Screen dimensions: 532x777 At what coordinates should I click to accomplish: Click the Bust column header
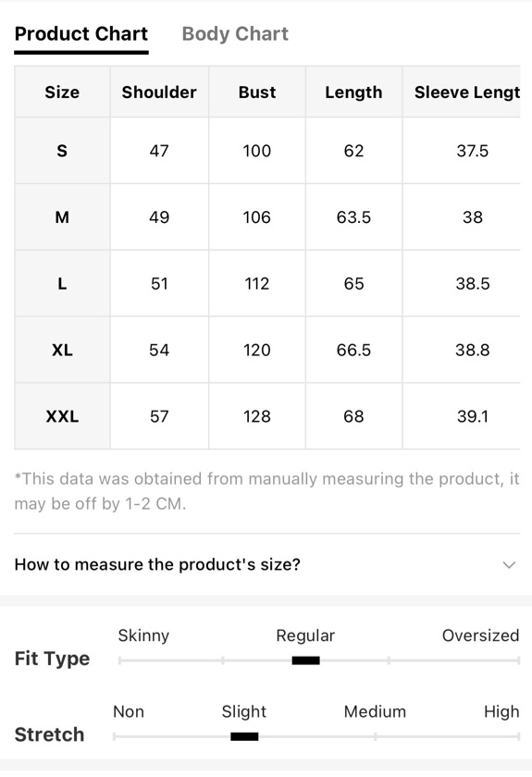coord(257,92)
